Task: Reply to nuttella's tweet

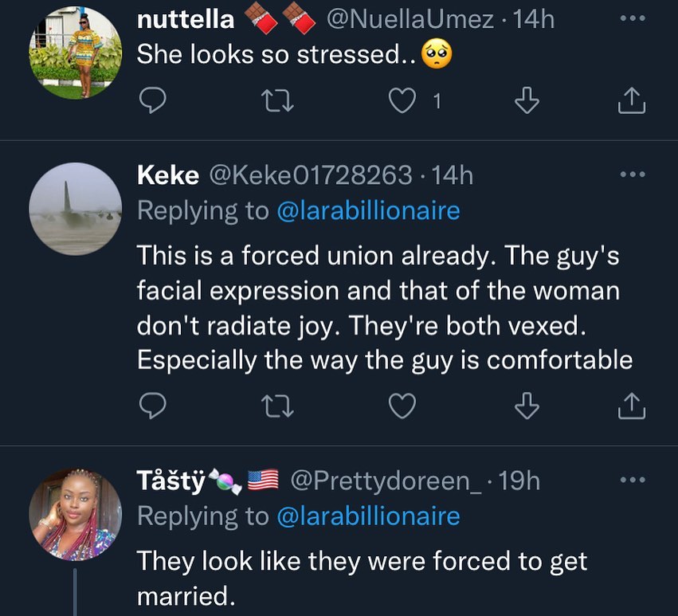Action: (152, 101)
